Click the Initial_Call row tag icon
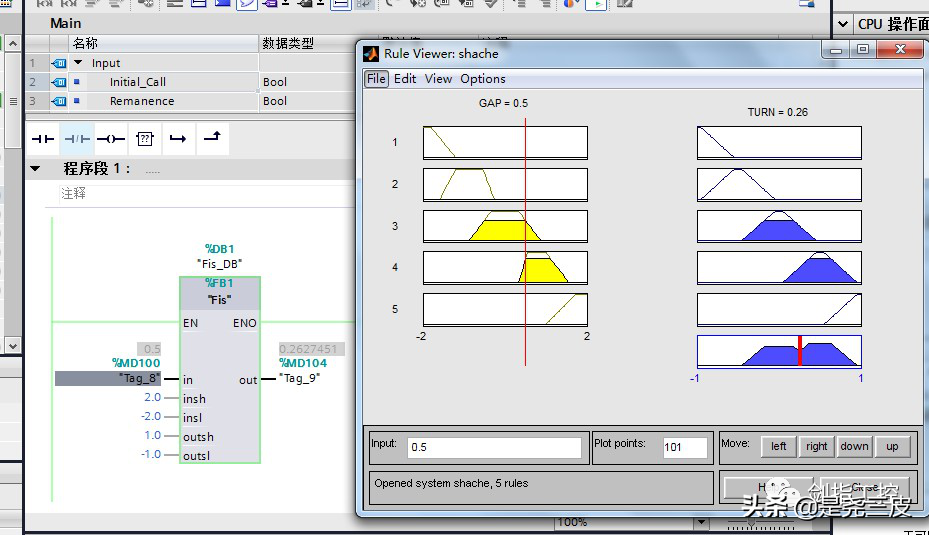Screen dimensions: 929x535 coord(59,82)
